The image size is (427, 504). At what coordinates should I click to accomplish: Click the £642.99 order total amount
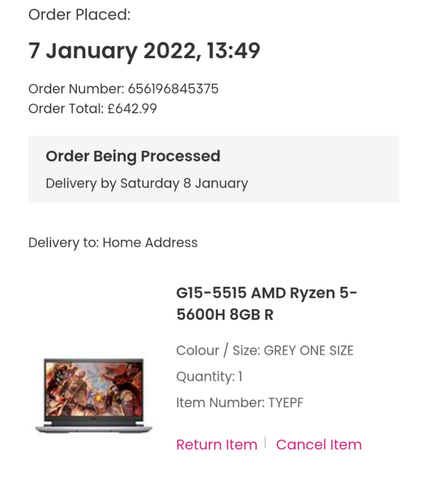(132, 109)
